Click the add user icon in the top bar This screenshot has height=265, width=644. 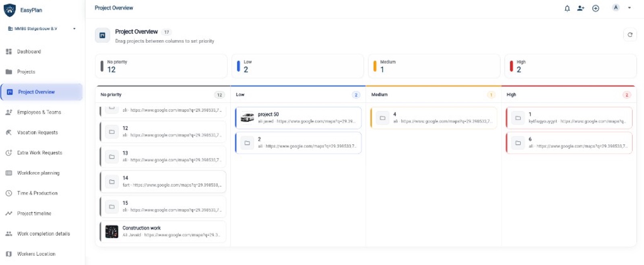[x=581, y=8]
